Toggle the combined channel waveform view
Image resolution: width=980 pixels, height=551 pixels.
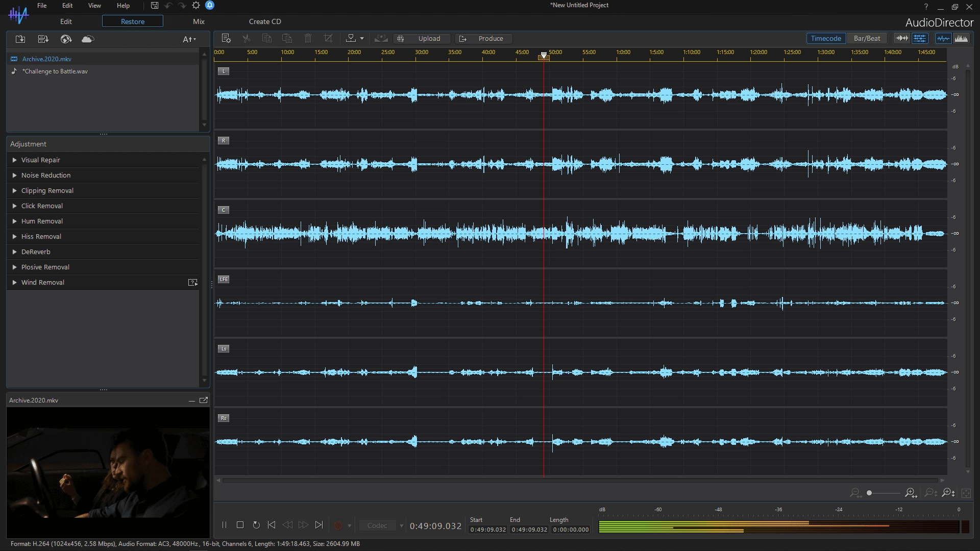tap(902, 39)
